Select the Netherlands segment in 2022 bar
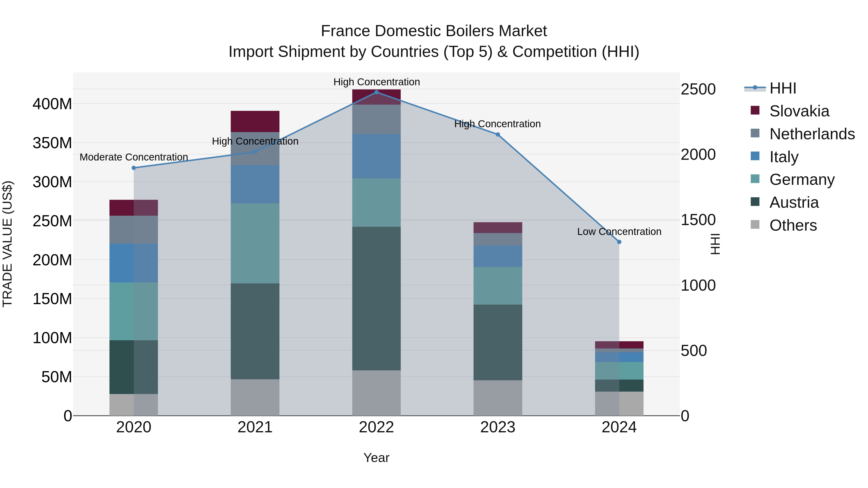Screen dimensions: 868x488 point(376,119)
